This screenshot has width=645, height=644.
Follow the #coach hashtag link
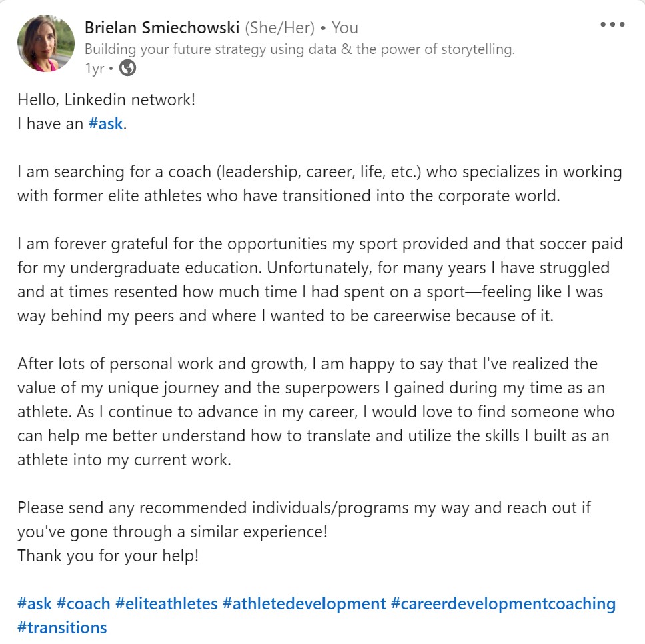[x=83, y=604]
